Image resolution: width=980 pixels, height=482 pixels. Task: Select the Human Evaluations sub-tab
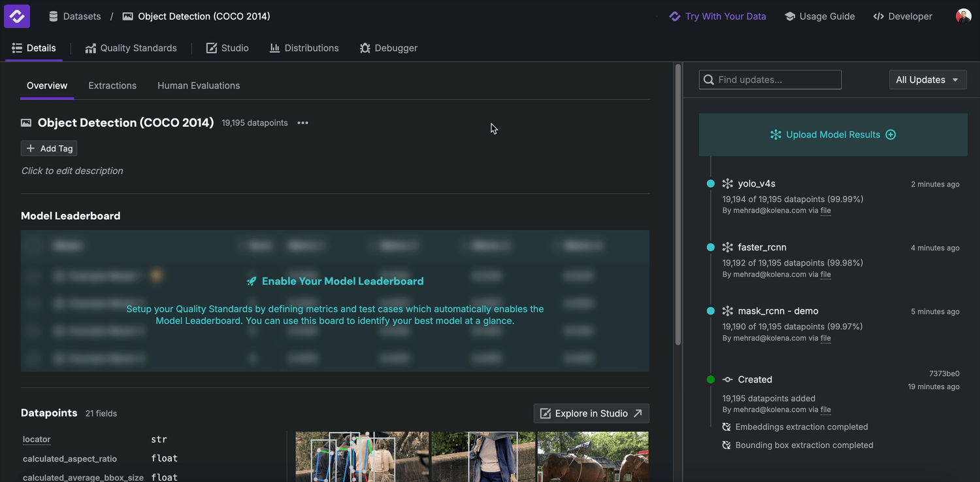(199, 86)
